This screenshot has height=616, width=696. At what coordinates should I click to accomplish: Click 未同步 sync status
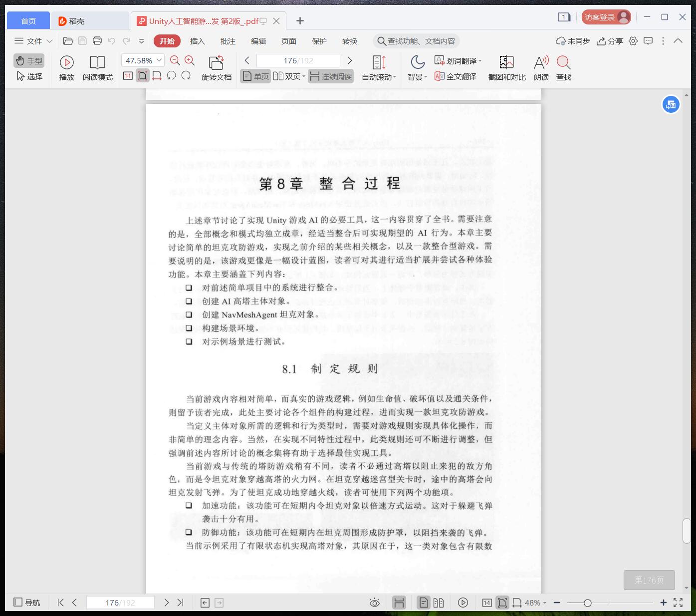[573, 41]
